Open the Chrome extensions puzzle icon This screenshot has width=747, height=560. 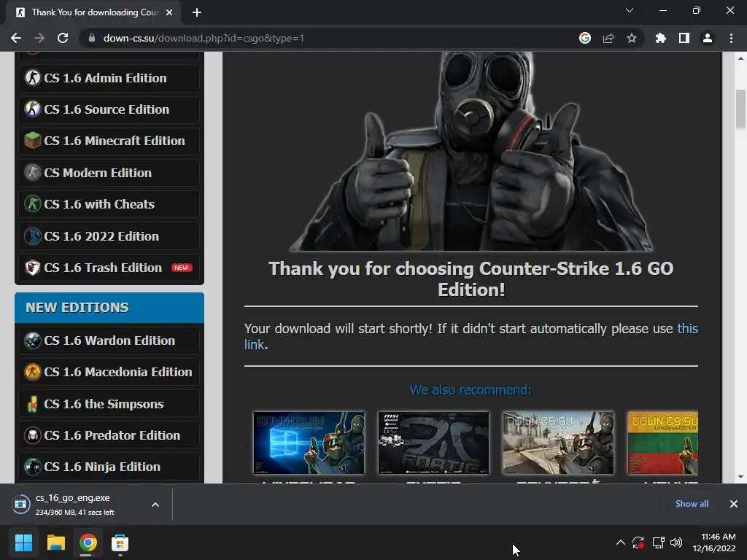coord(661,38)
